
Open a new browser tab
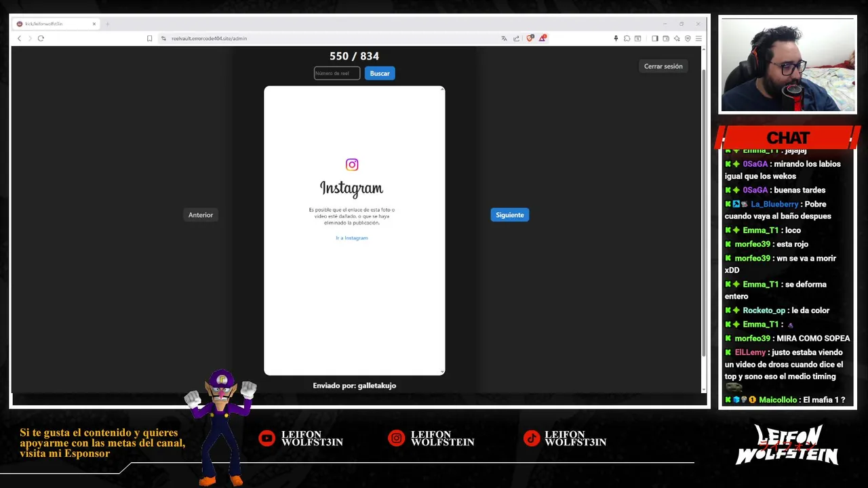(107, 24)
